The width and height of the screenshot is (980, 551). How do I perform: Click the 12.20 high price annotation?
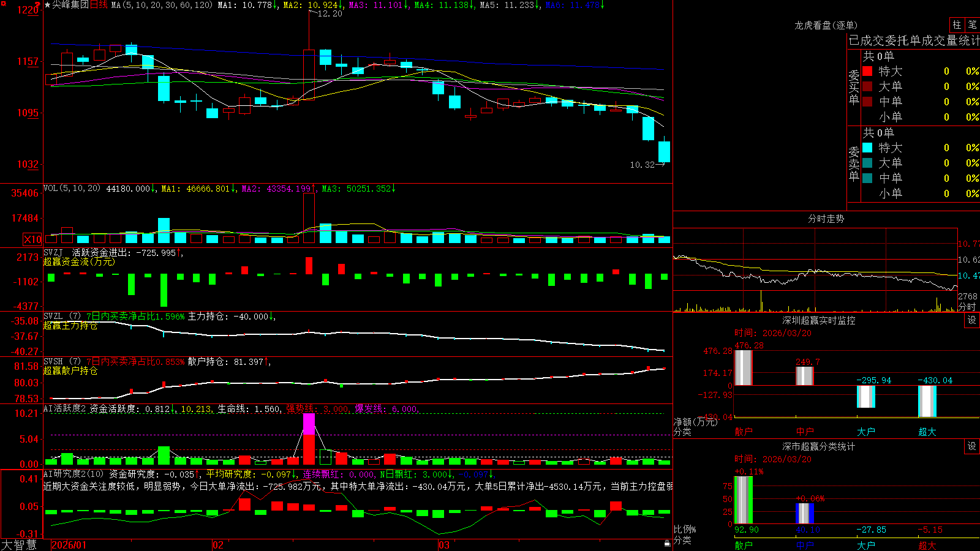(330, 13)
